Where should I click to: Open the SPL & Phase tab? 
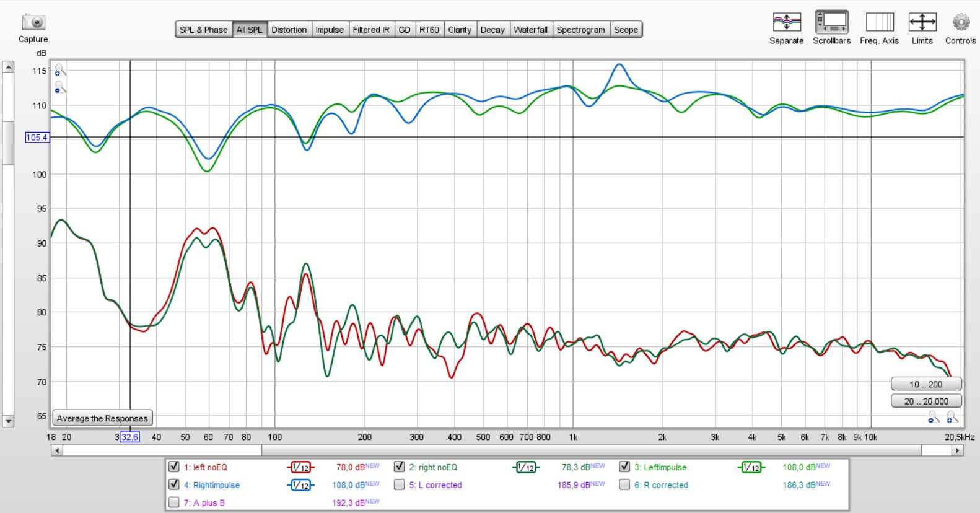pyautogui.click(x=203, y=30)
